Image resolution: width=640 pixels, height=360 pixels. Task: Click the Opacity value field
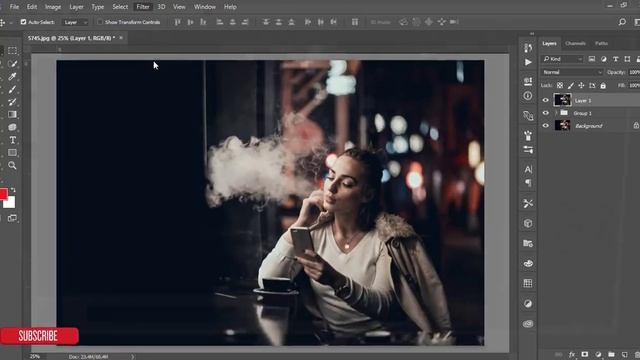pyautogui.click(x=634, y=72)
